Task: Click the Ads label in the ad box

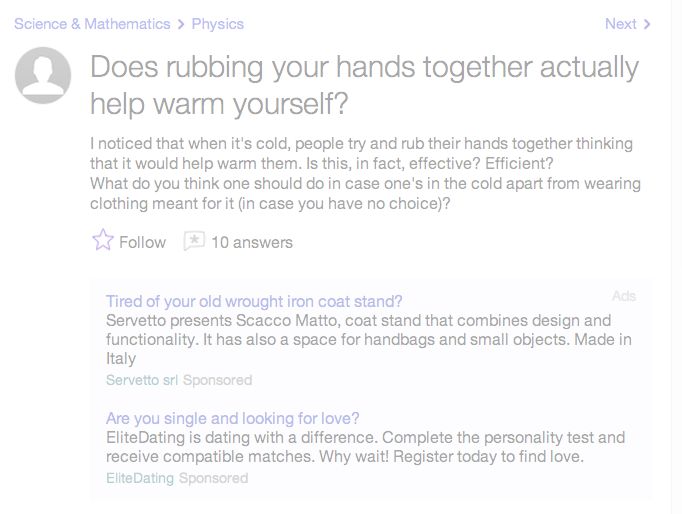Action: (x=624, y=296)
